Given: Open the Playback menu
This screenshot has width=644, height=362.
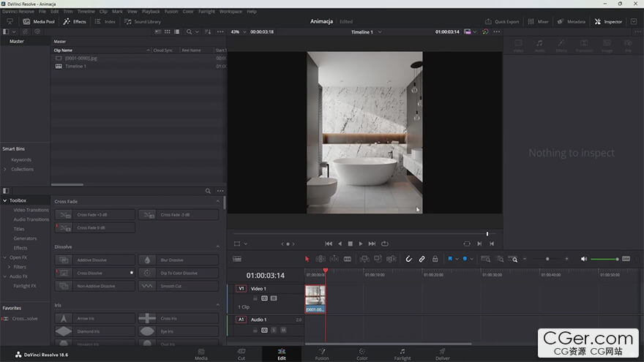Looking at the screenshot, I should (x=151, y=12).
